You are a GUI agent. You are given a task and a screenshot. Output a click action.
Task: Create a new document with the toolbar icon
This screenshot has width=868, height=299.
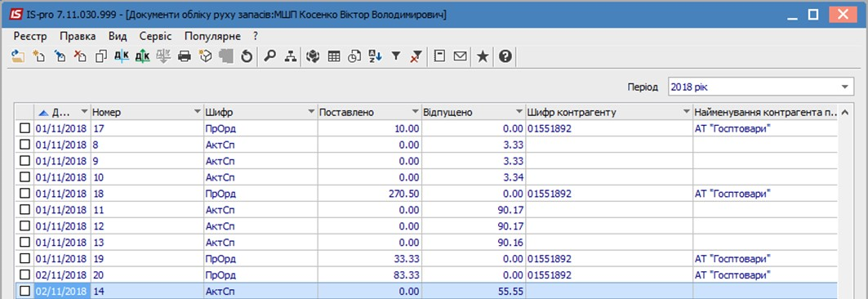click(x=38, y=56)
